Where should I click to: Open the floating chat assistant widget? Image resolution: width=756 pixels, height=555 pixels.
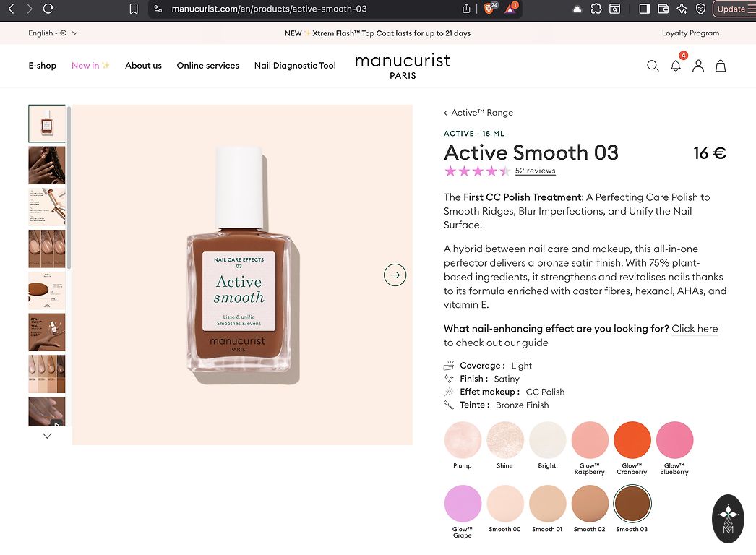pos(728,518)
